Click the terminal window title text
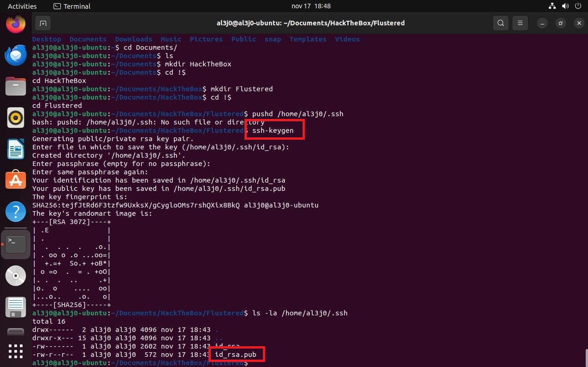This screenshot has width=588, height=367. coord(310,23)
